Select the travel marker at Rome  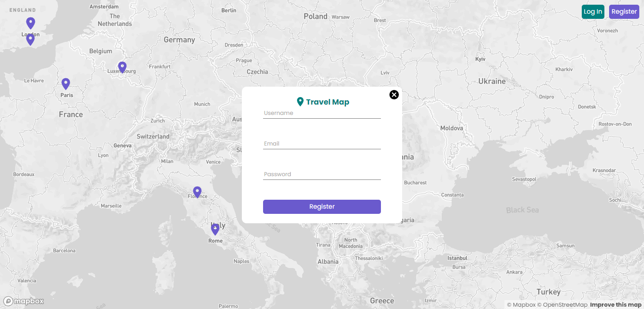click(x=215, y=229)
